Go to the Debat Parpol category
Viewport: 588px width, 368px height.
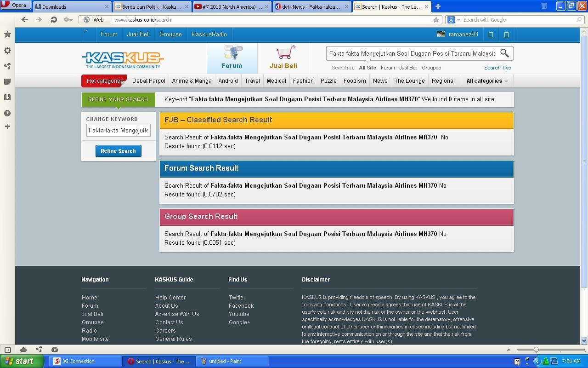148,80
